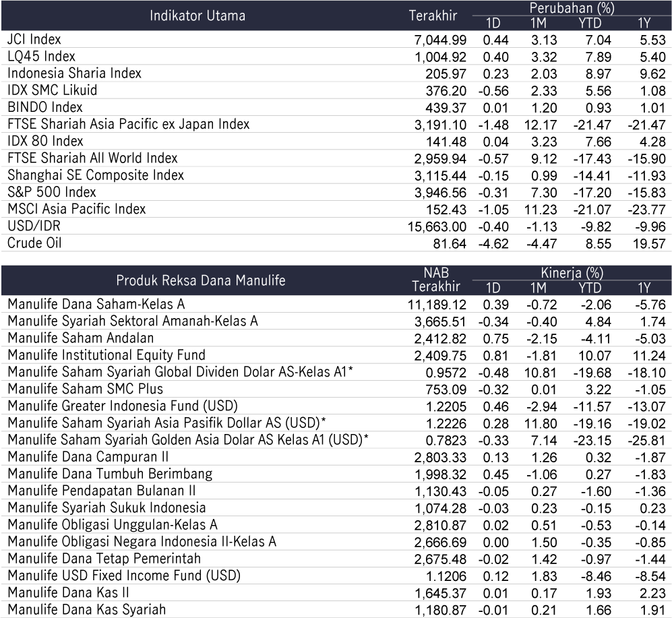672x618 pixels.
Task: Select the 'USD/IDR' row label
Action: coord(34,226)
